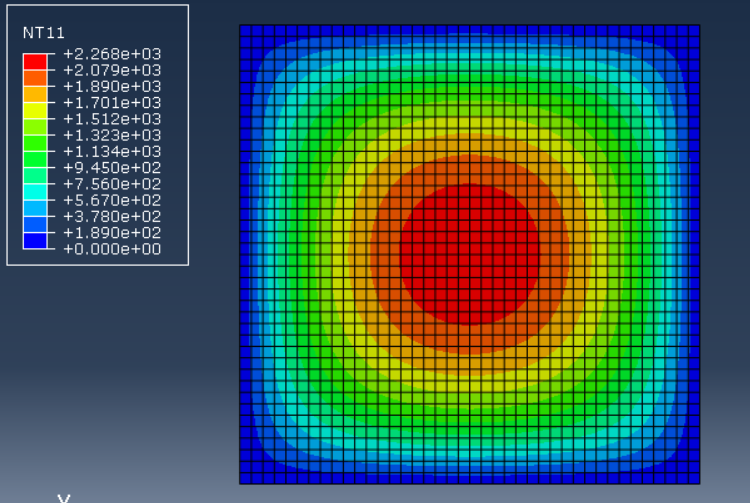Select the dark blue legend swatch
Image resolution: width=750 pixels, height=503 pixels.
click(35, 241)
